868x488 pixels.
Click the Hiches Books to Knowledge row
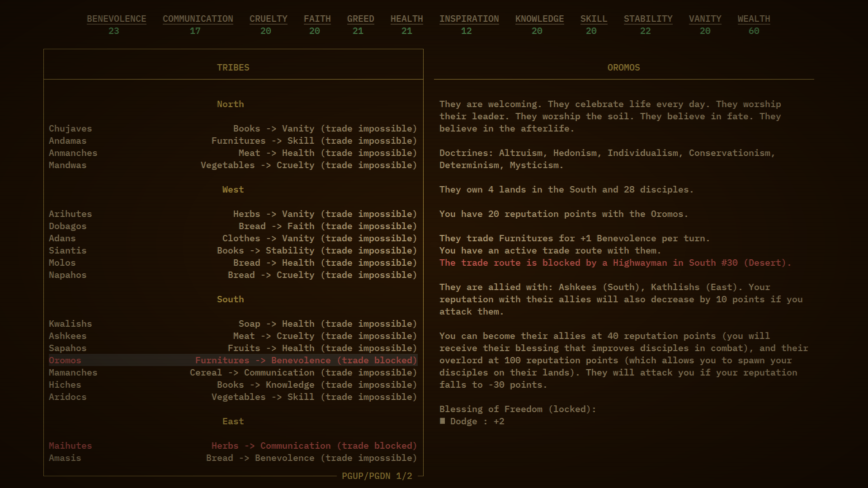coord(233,385)
